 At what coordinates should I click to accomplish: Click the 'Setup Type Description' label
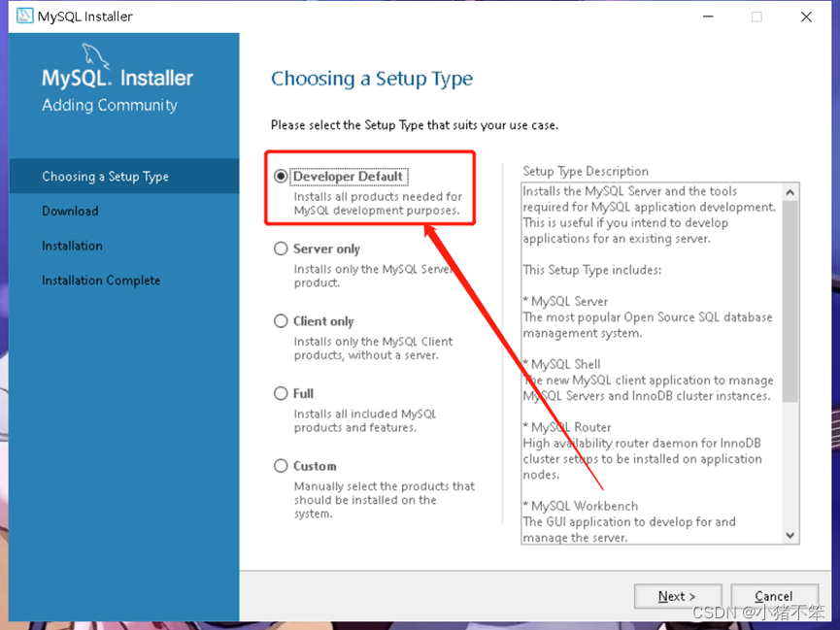click(x=586, y=172)
